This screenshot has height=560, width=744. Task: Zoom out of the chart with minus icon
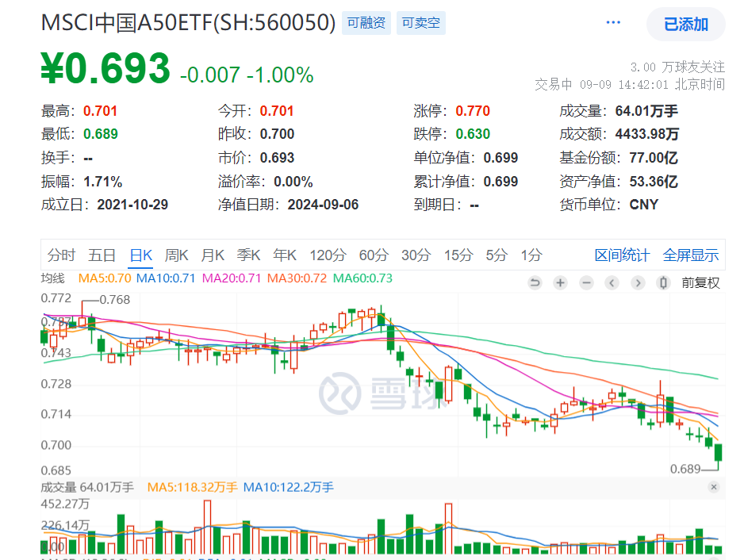click(586, 282)
